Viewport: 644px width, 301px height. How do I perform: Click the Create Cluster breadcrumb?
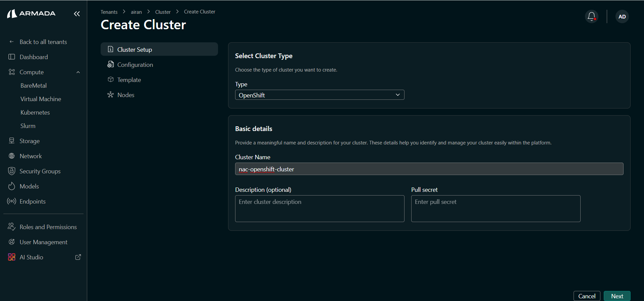tap(200, 12)
